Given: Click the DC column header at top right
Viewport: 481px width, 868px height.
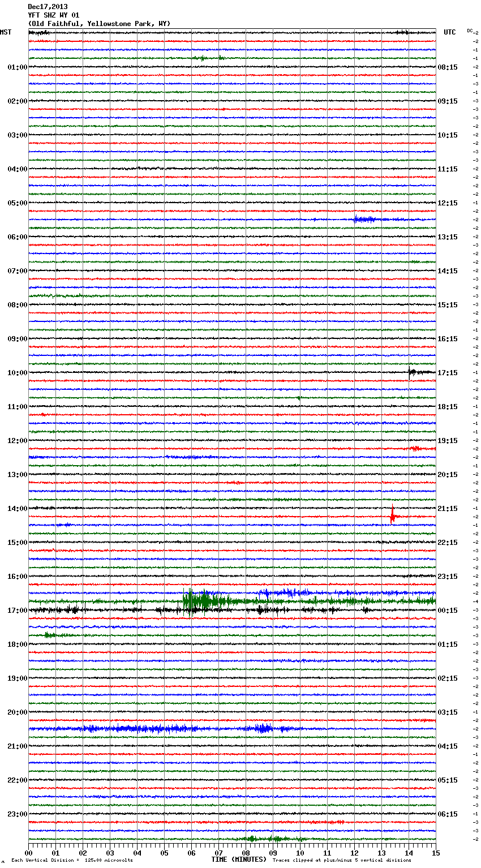Looking at the screenshot, I should pyautogui.click(x=470, y=31).
